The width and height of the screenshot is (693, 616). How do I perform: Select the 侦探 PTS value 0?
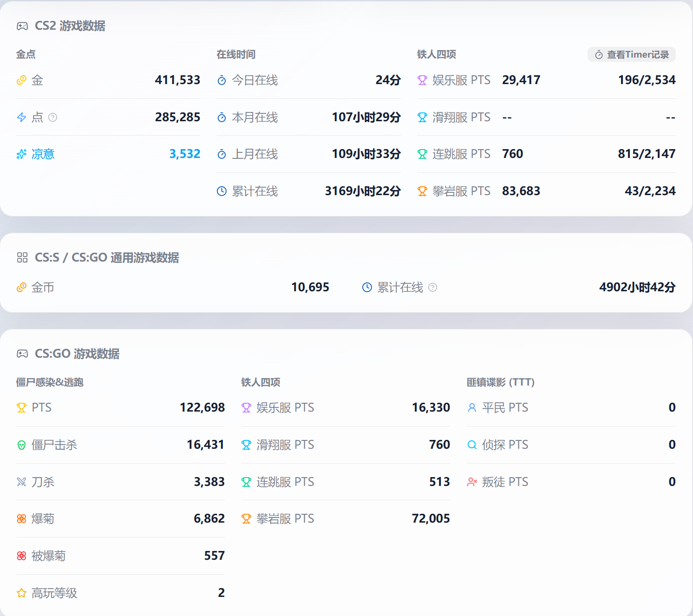pyautogui.click(x=672, y=445)
